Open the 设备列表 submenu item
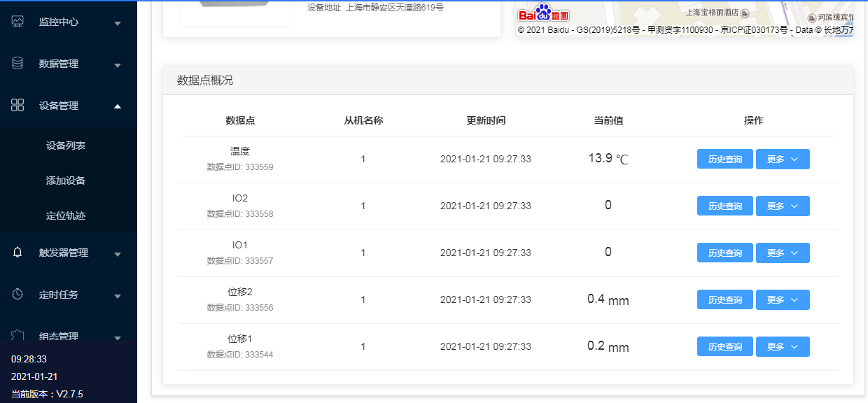Image resolution: width=868 pixels, height=403 pixels. tap(66, 146)
